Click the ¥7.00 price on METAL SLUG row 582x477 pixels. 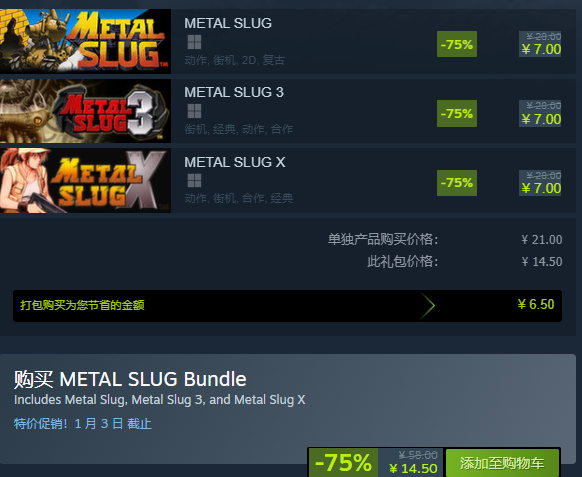541,49
